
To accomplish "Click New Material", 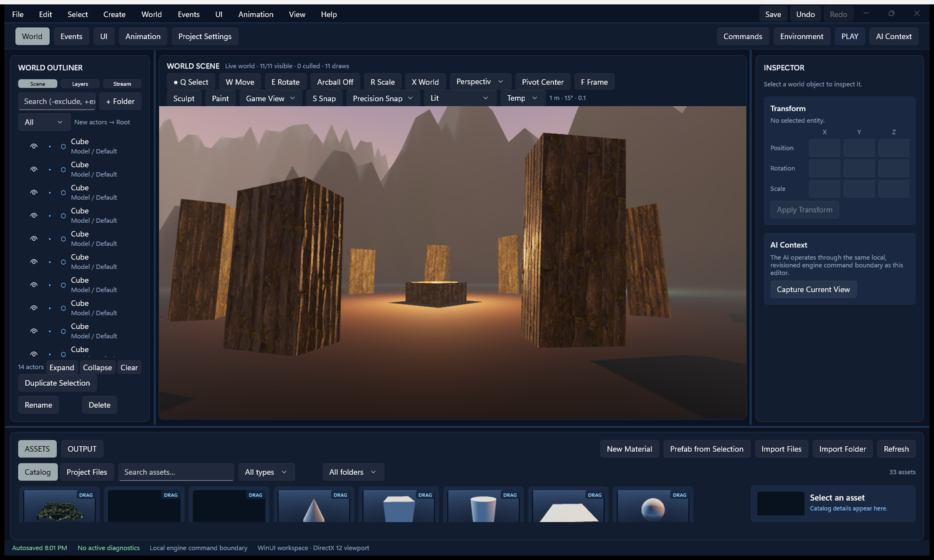I will (630, 449).
